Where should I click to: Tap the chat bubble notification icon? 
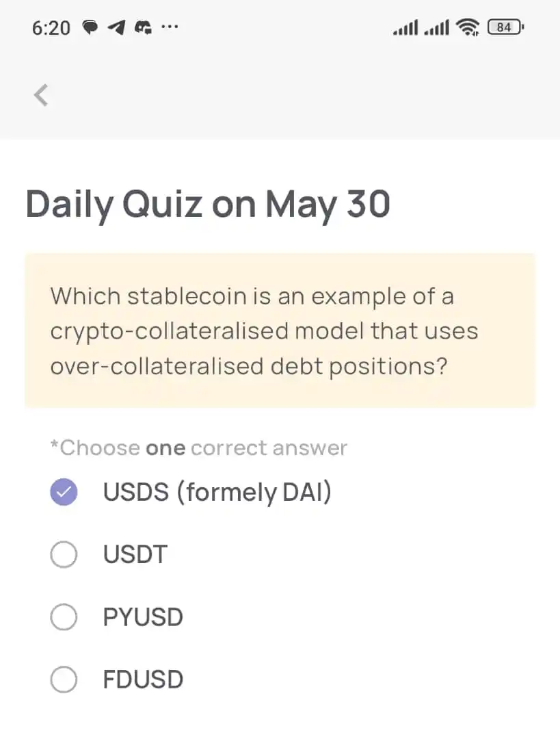[90, 27]
